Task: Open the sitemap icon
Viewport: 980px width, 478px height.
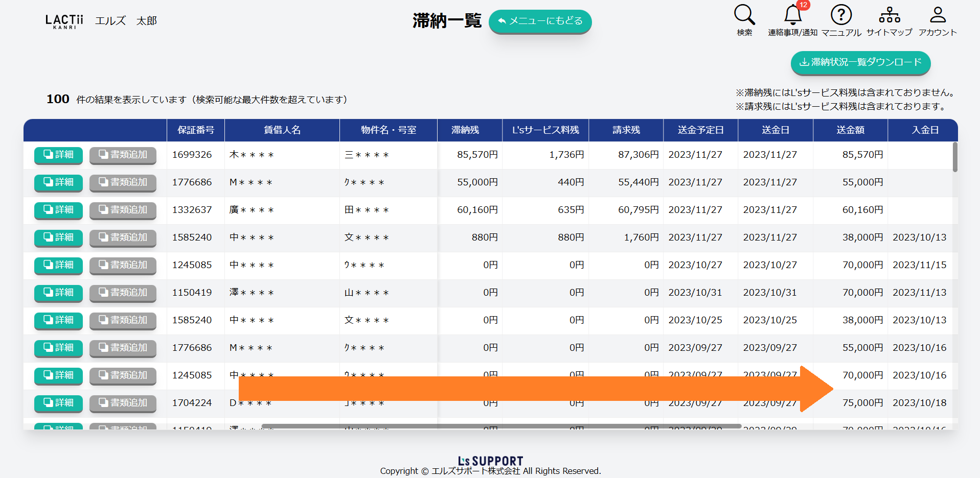Action: [x=889, y=15]
